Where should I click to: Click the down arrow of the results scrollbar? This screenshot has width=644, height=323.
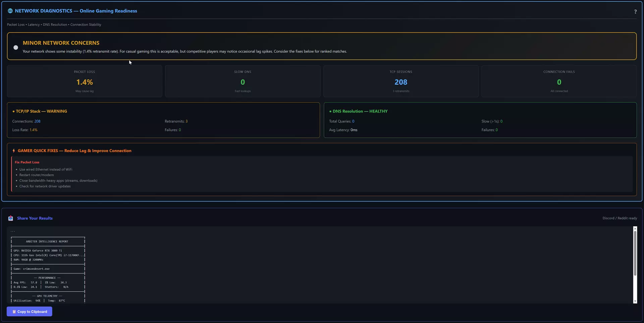click(x=635, y=301)
